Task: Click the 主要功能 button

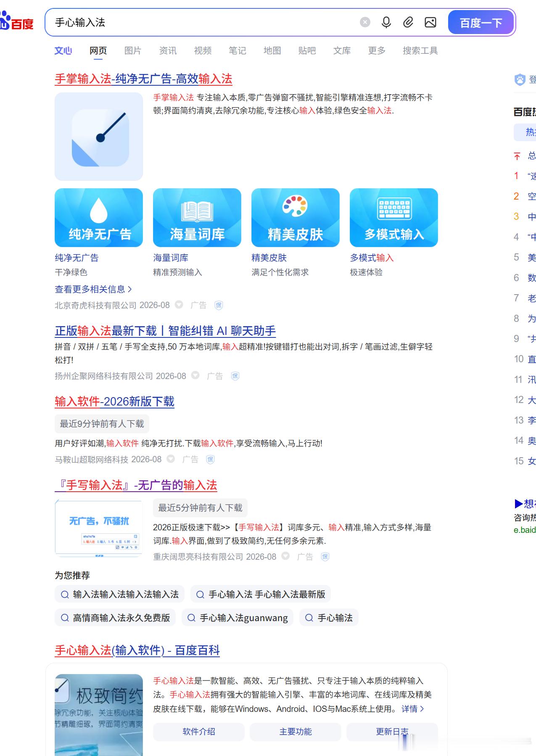Action: tap(296, 732)
